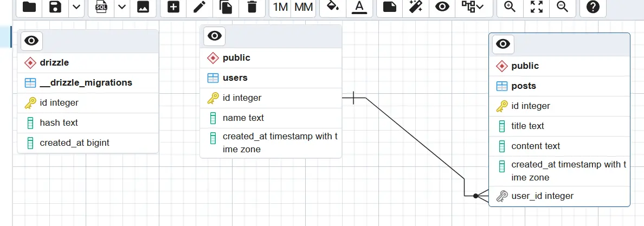Save the ERD project

[55, 7]
